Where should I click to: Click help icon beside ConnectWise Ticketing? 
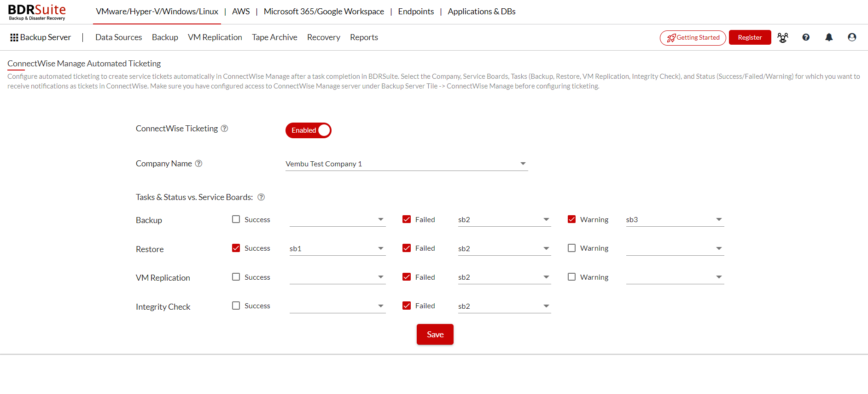[224, 129]
